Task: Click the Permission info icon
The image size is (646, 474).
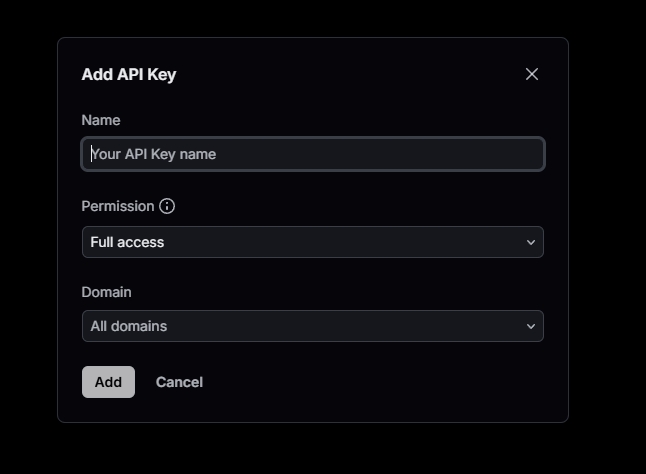Action: (x=167, y=206)
